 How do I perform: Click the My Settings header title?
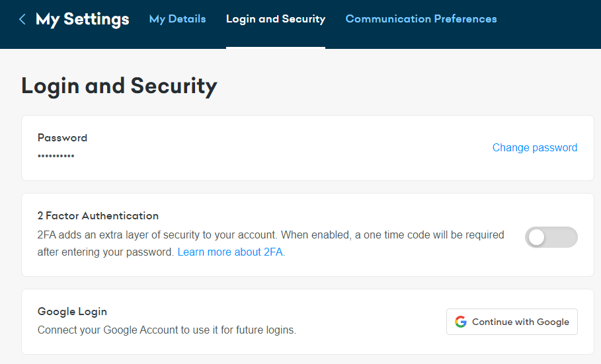(82, 19)
